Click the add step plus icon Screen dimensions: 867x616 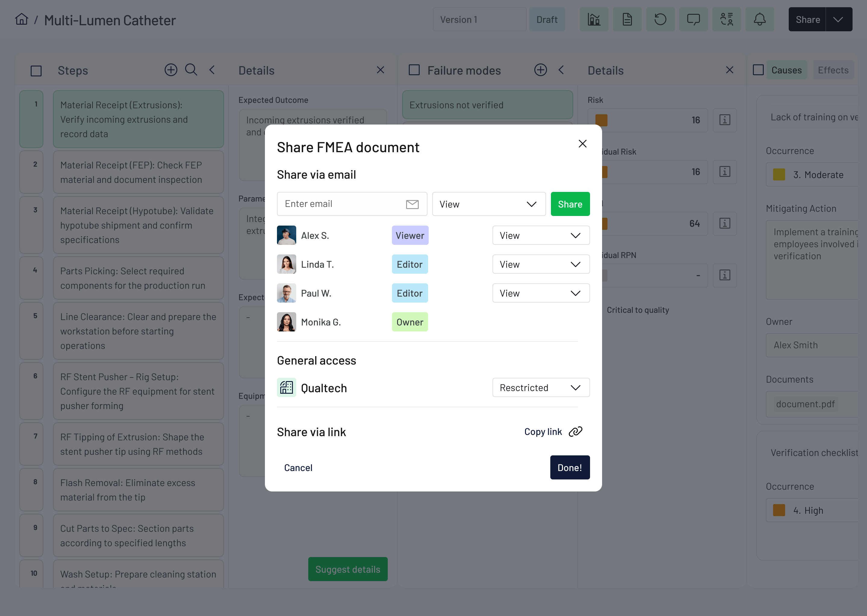[171, 70]
